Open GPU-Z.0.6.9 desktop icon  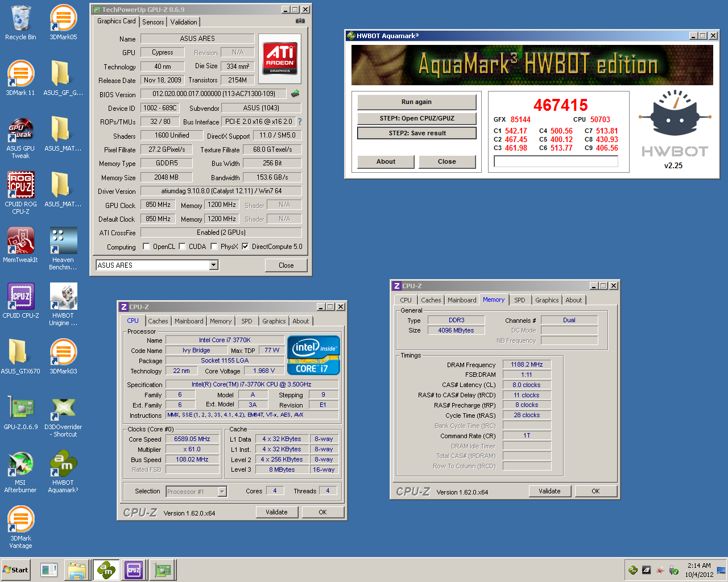20,412
